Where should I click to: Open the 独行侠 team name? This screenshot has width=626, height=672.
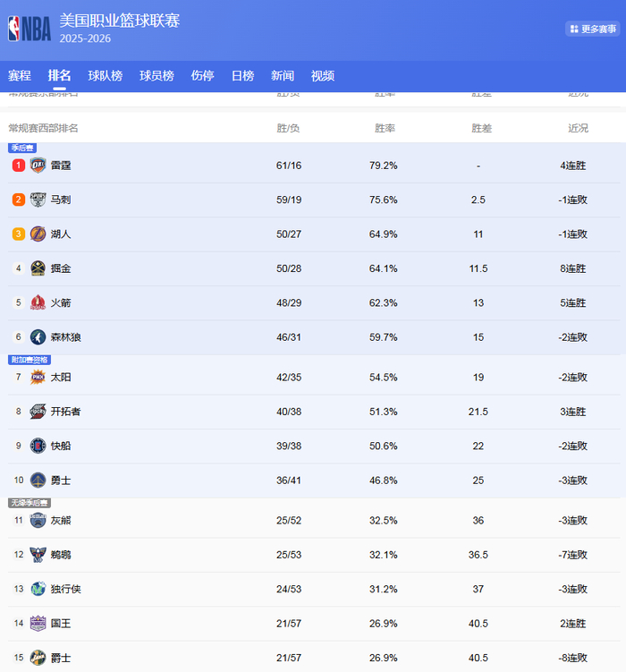(x=66, y=589)
